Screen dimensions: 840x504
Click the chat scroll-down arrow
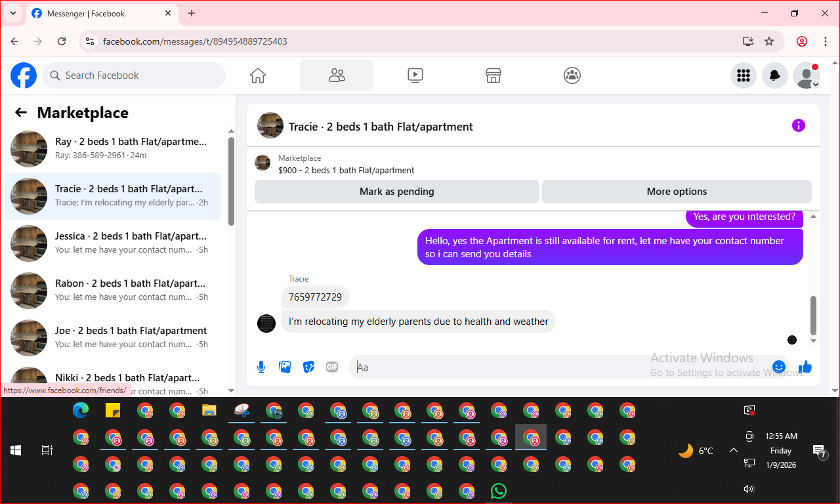pyautogui.click(x=814, y=341)
